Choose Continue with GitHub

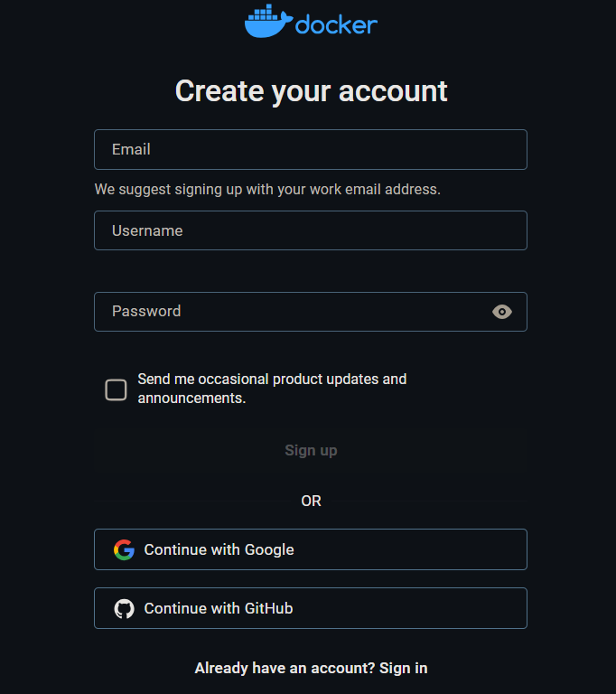pyautogui.click(x=310, y=608)
